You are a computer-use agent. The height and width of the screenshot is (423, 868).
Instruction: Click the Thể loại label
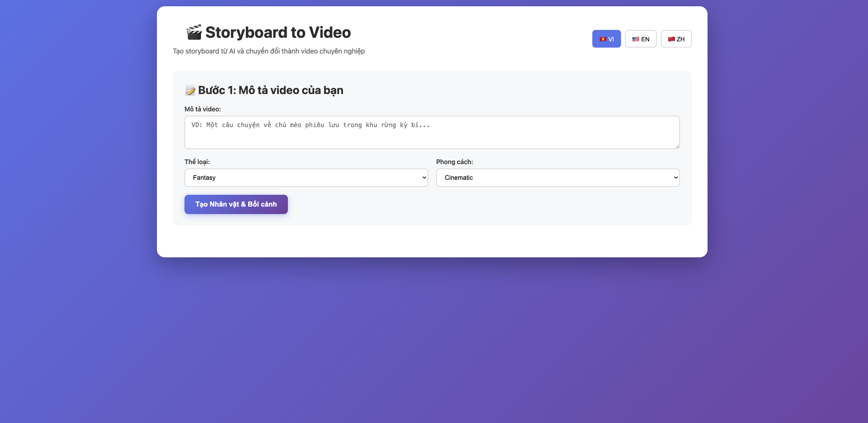[197, 162]
